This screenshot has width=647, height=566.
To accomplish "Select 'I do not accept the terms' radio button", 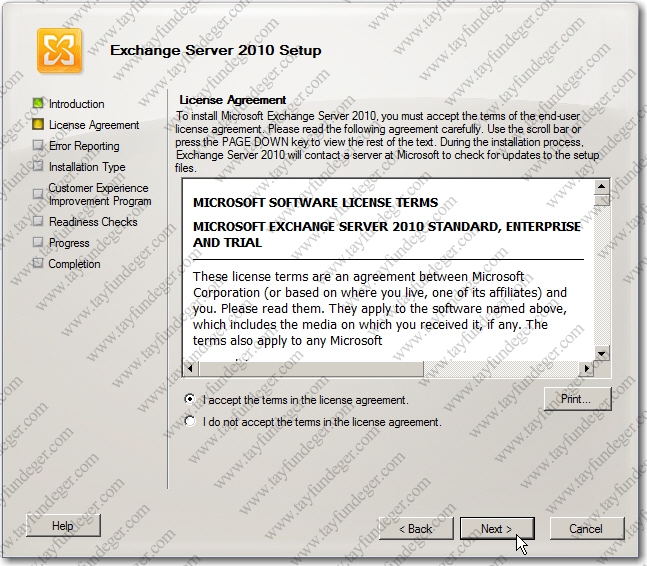I will pyautogui.click(x=190, y=421).
